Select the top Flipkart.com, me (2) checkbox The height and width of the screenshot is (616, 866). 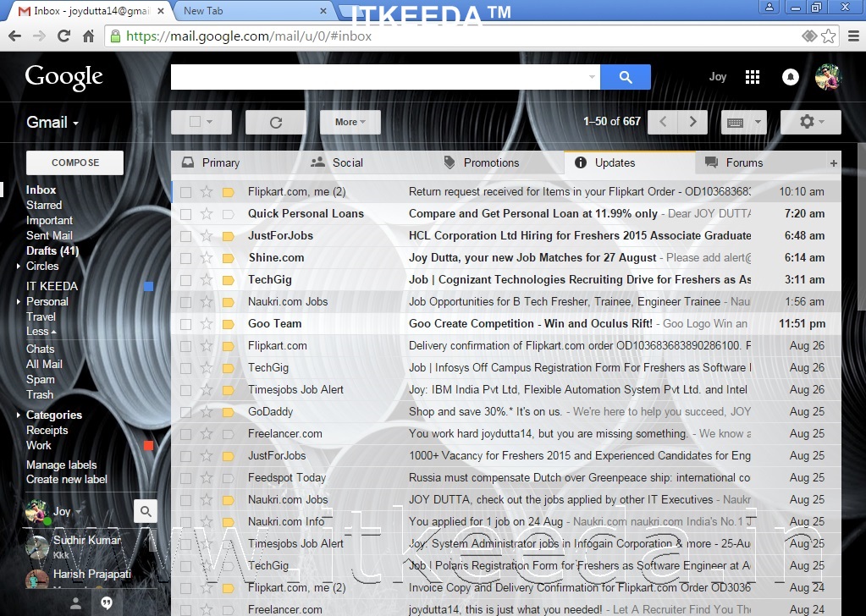[185, 192]
